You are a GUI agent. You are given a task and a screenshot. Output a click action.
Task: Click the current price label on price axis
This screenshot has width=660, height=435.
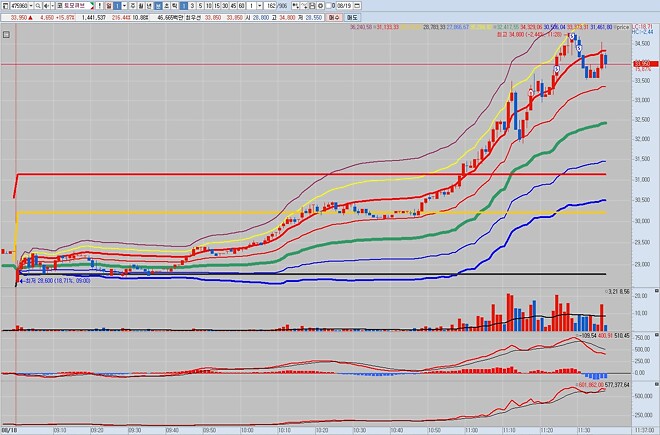coord(645,64)
